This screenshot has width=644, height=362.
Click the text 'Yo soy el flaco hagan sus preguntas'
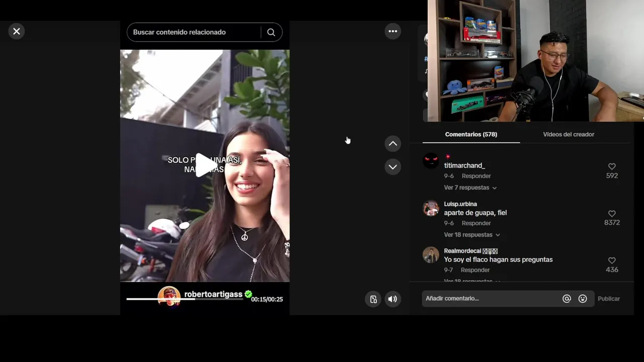[498, 259]
